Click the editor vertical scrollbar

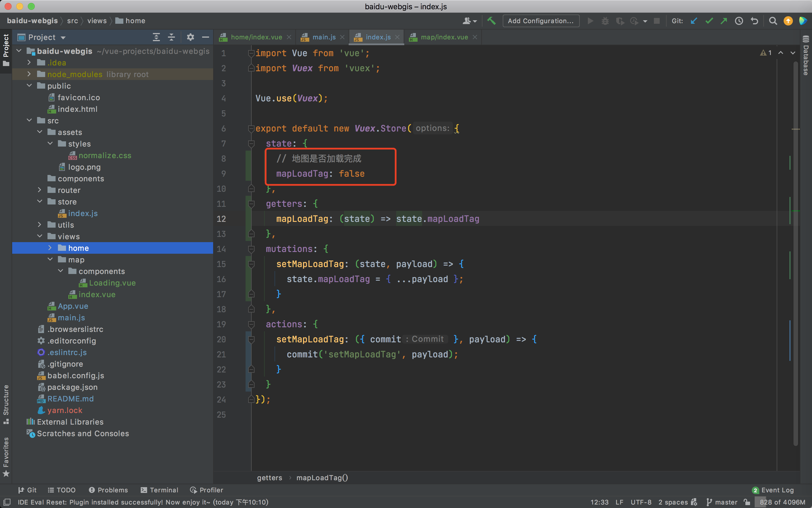pos(795,254)
